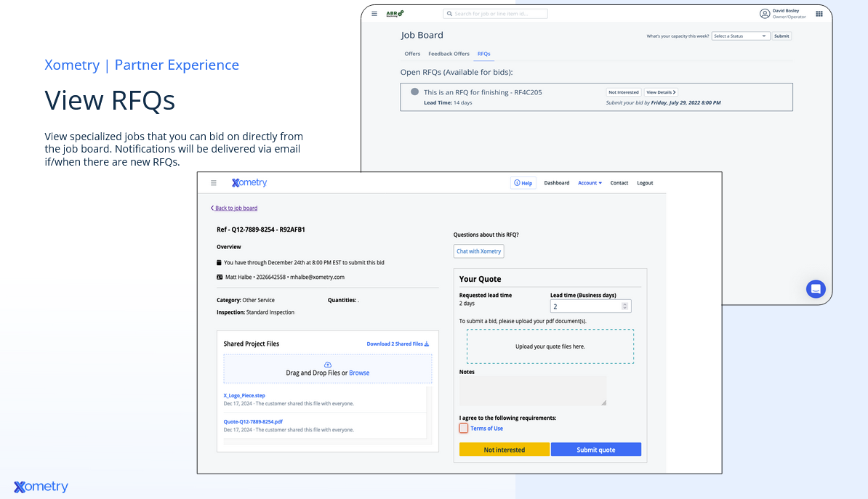Click the search field for job or line item
Viewport: 868px width, 499px height.
(x=496, y=14)
